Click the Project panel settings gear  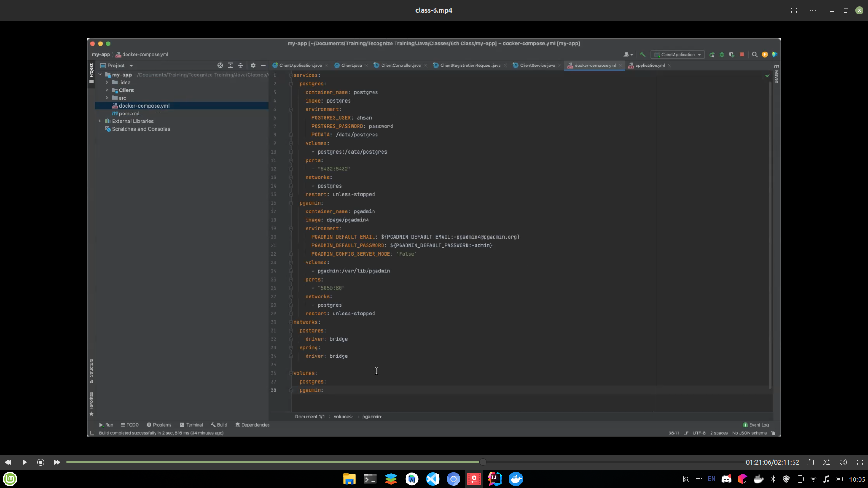coord(253,66)
